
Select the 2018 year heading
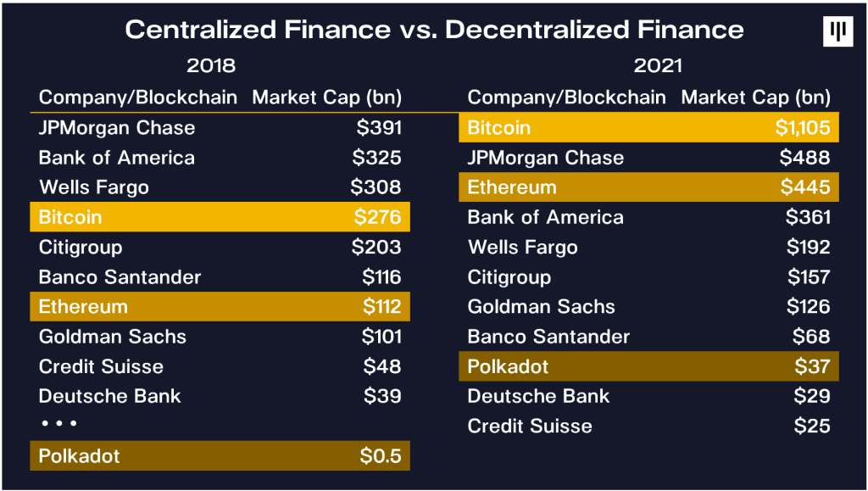210,65
